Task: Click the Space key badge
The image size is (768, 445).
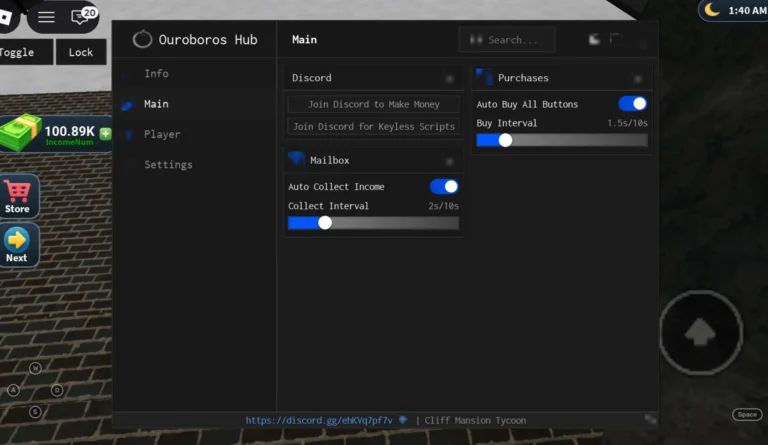Action: [747, 414]
